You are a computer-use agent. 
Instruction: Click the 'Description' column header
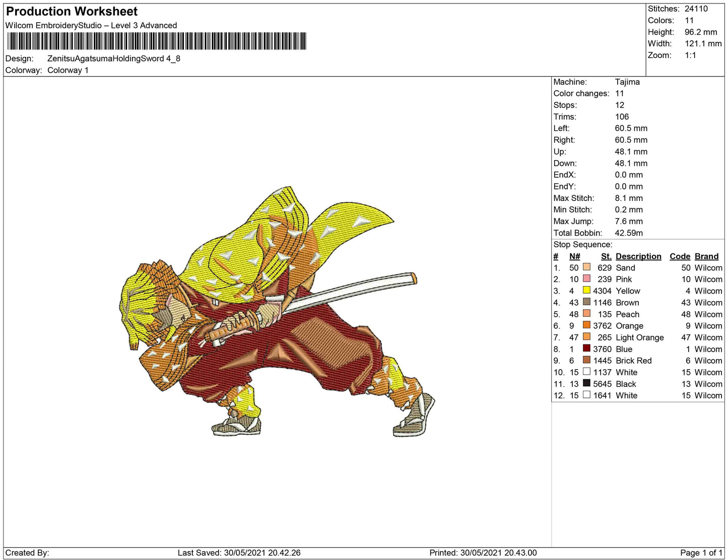(x=638, y=256)
